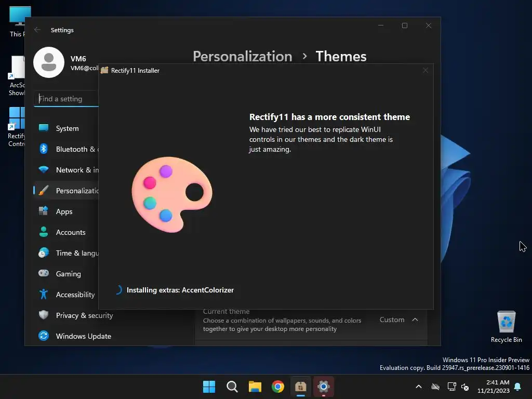Click the Personalization breadcrumb link
532x399 pixels.
(x=242, y=56)
